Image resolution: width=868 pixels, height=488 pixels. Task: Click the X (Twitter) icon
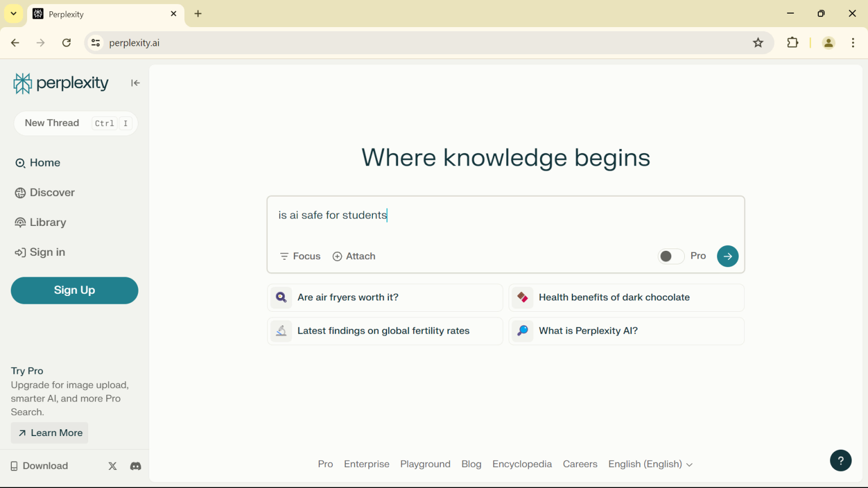112,466
